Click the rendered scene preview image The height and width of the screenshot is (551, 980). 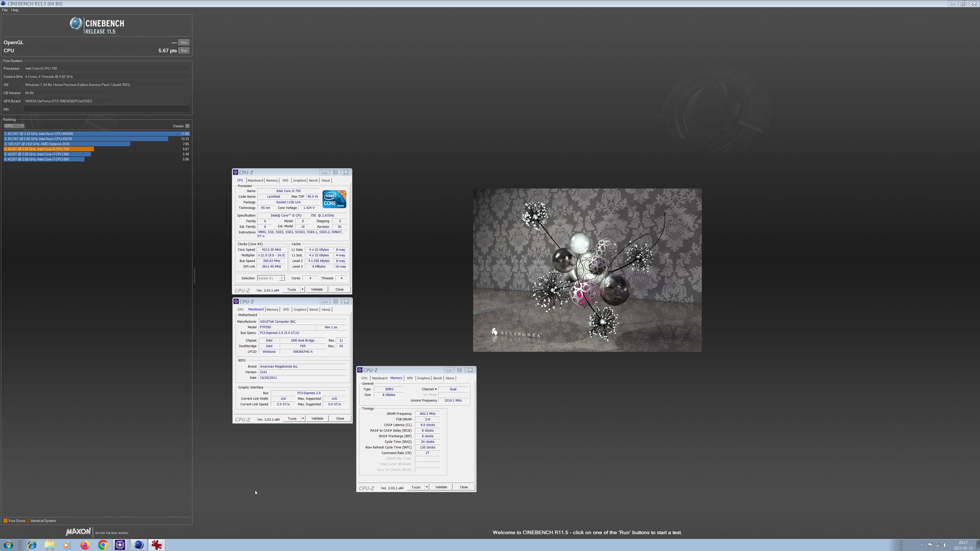click(587, 270)
